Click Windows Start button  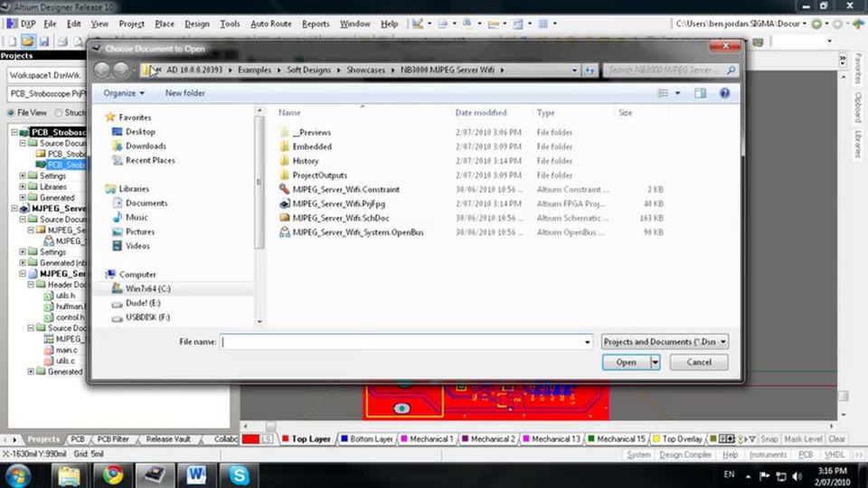(18, 476)
